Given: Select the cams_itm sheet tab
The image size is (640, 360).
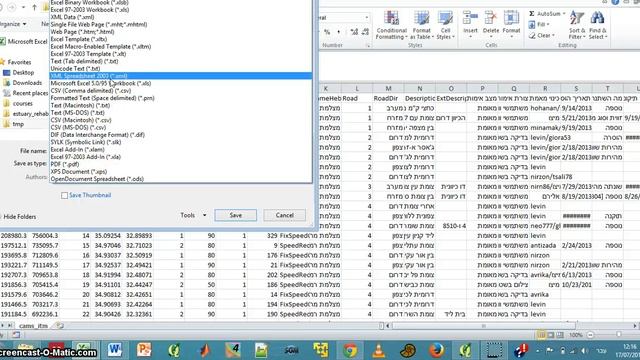Looking at the screenshot, I should tap(33, 326).
